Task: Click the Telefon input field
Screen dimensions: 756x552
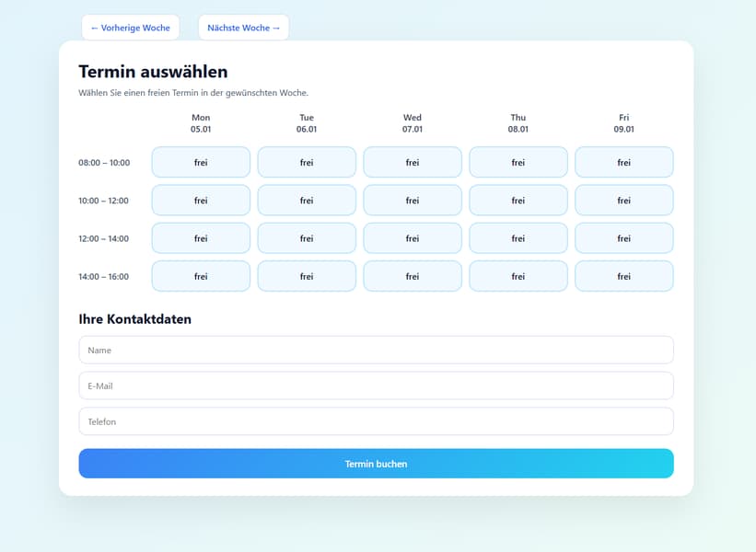Action: point(376,421)
